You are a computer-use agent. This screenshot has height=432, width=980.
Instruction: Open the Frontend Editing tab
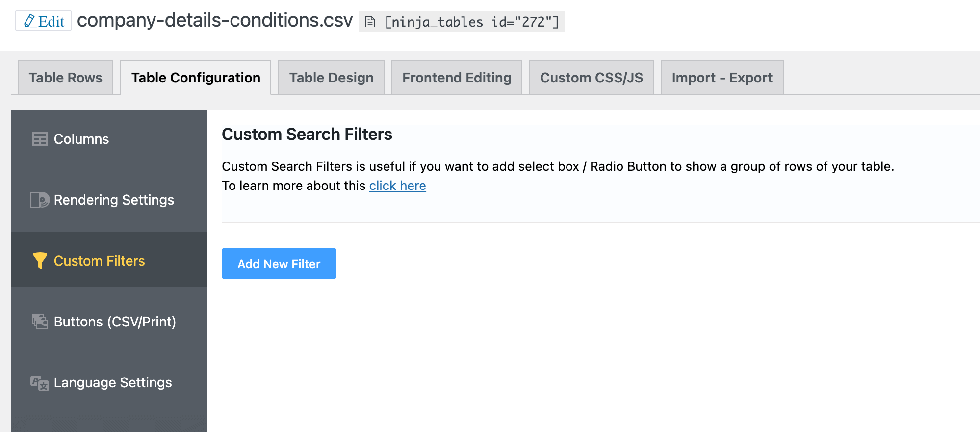point(457,78)
